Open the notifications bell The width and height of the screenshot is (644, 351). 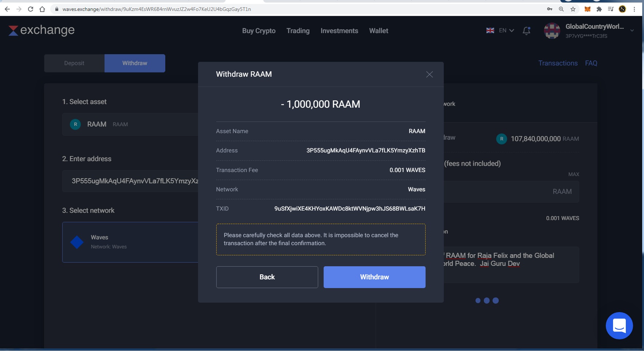(526, 31)
